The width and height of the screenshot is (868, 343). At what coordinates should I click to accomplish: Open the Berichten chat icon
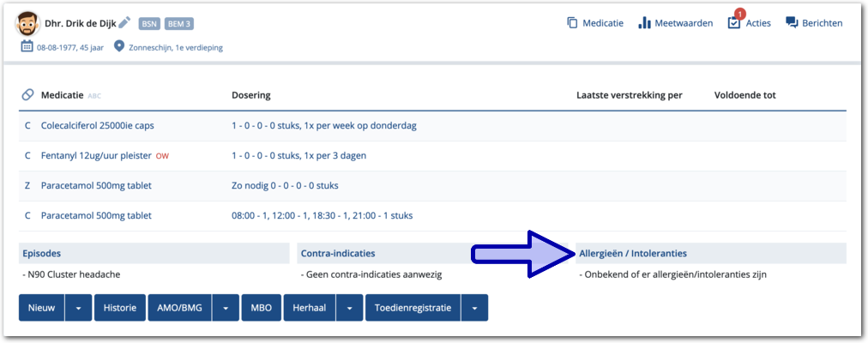pyautogui.click(x=792, y=23)
